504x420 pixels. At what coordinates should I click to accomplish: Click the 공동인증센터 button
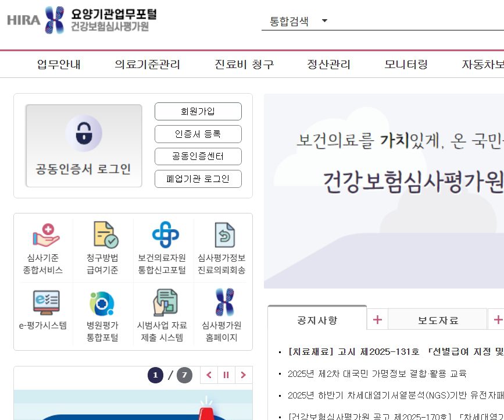(x=198, y=156)
